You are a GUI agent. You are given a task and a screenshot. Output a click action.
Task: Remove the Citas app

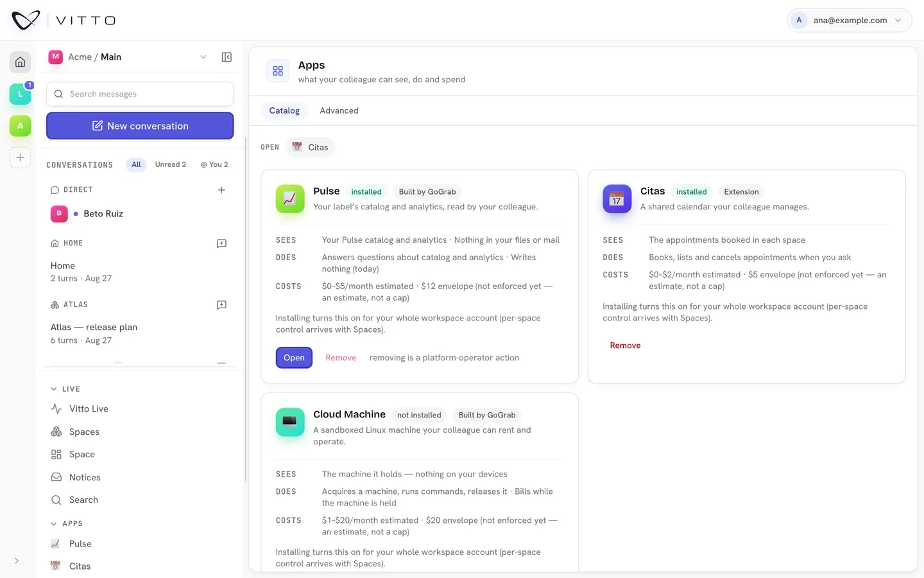point(625,346)
